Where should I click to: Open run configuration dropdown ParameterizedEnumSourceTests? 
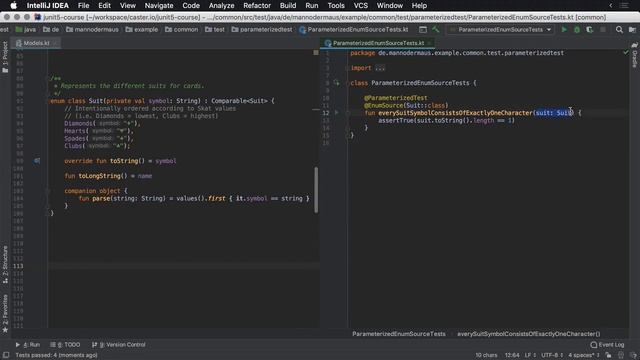click(x=501, y=29)
